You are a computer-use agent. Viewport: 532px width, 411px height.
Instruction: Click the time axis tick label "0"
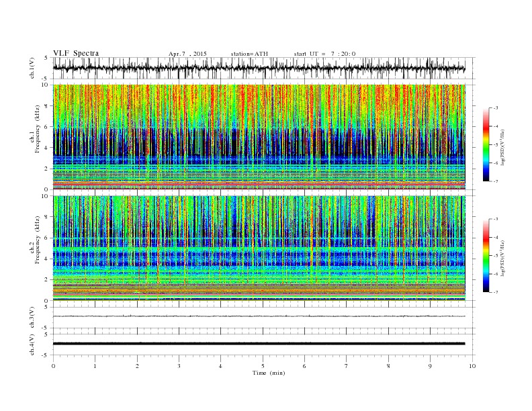(53, 366)
